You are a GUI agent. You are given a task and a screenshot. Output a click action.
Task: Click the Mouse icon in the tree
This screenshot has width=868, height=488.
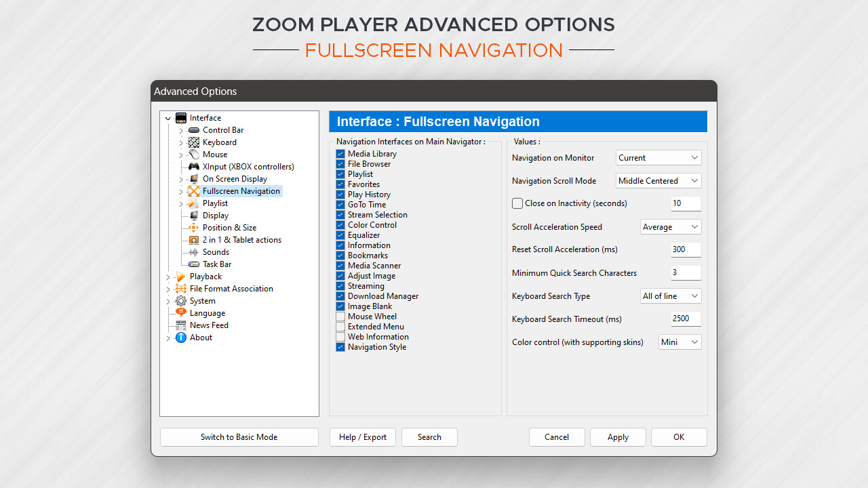pos(195,154)
